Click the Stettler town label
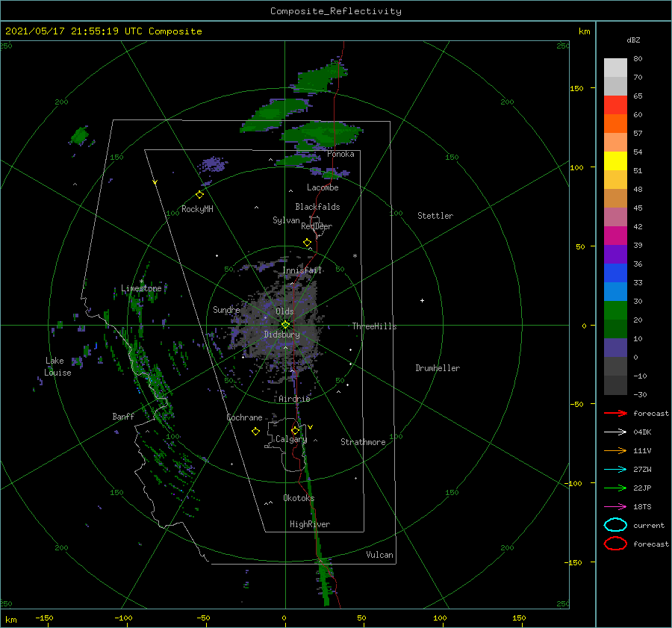 (435, 216)
